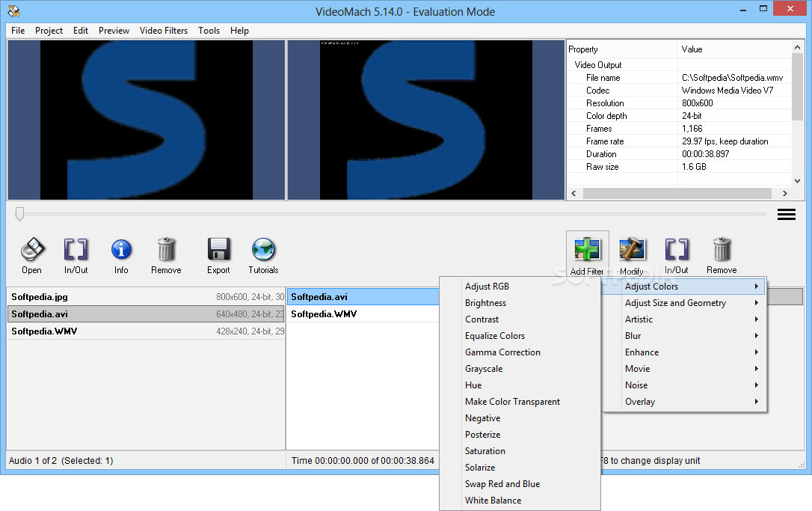This screenshot has height=511, width=812.
Task: Click the left In/Out bracket icon
Action: click(76, 250)
